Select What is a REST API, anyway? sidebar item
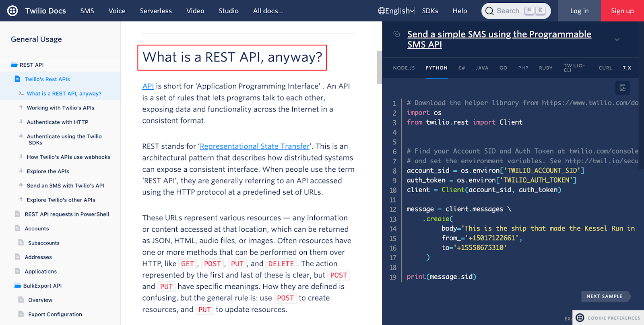 (x=64, y=93)
